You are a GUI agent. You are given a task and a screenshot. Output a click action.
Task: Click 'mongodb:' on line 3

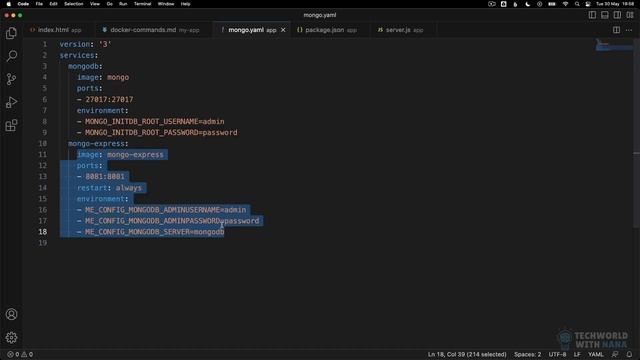point(85,66)
